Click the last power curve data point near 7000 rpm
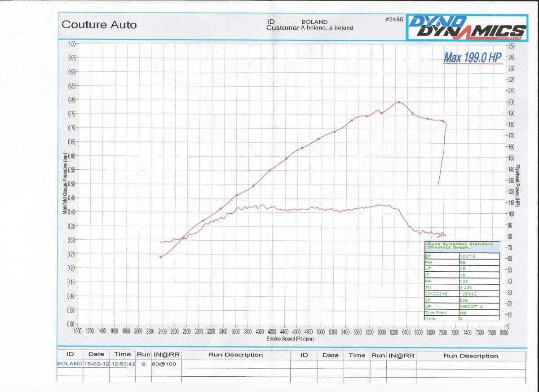539x392 pixels. 443,121
